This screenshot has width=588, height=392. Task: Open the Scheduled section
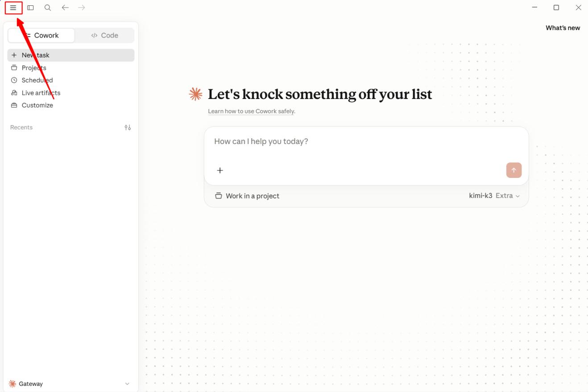click(71, 80)
